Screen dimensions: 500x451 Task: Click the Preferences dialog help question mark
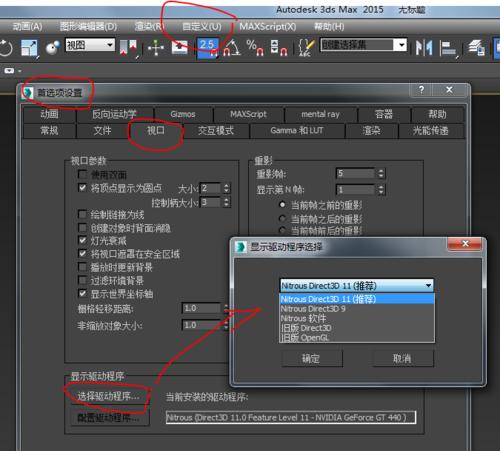click(421, 90)
